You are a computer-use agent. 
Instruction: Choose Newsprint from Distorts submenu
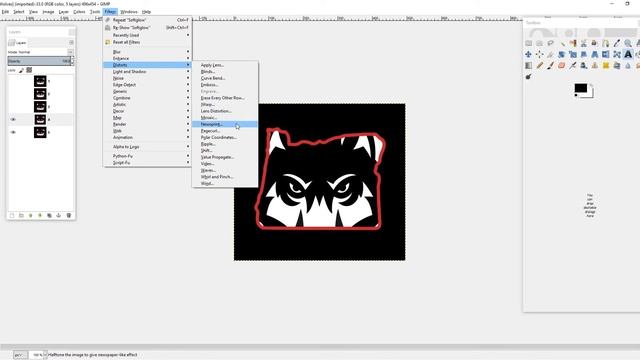224,124
